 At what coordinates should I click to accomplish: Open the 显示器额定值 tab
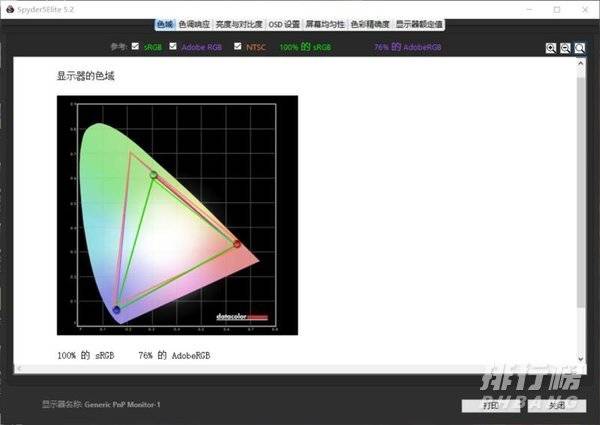(419, 24)
